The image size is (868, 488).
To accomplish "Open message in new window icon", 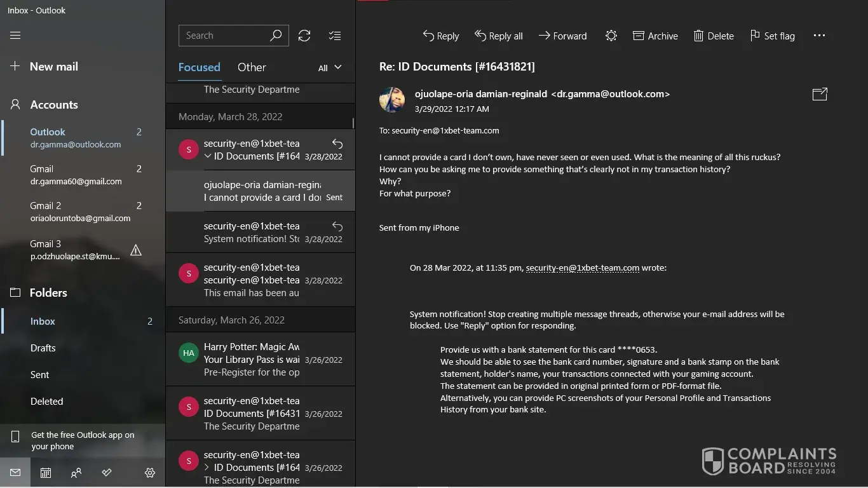I will 820,94.
